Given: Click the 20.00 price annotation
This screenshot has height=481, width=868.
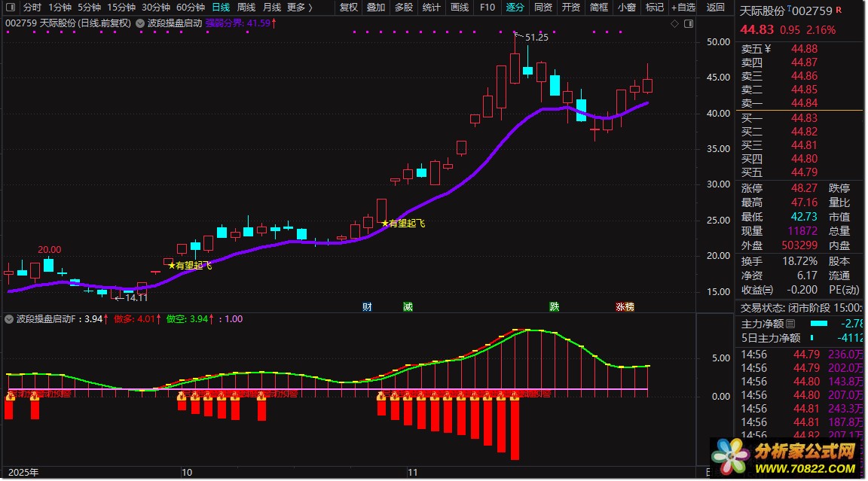Looking at the screenshot, I should click(49, 250).
